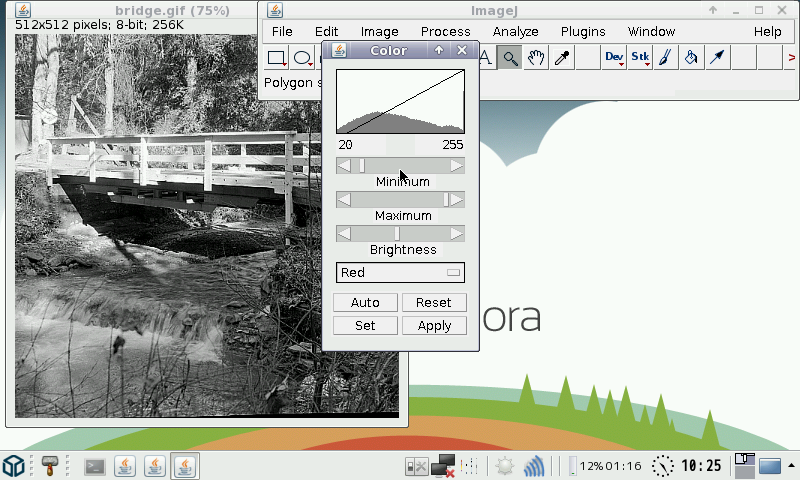This screenshot has width=800, height=480.
Task: Open the Dev developer menu tool
Action: coord(614,58)
